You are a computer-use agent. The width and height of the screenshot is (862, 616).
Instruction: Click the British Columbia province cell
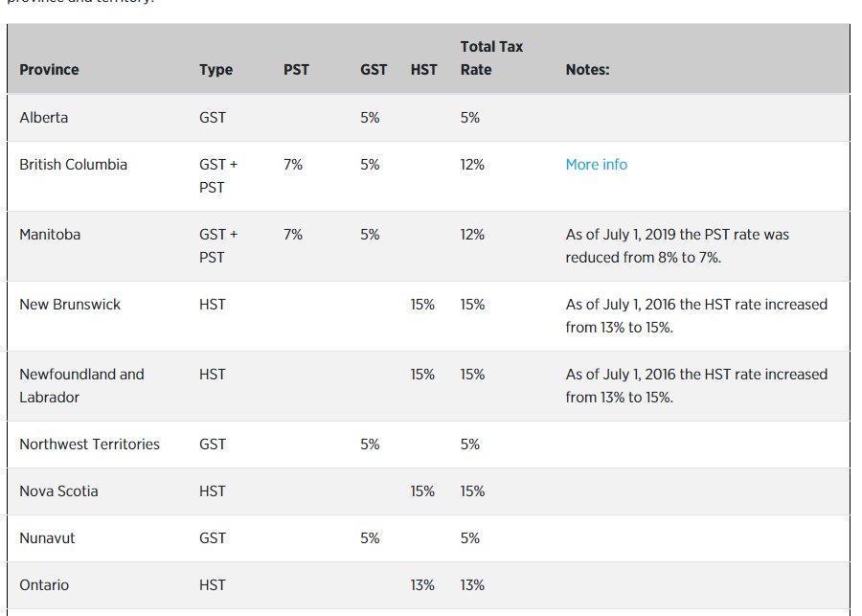73,165
